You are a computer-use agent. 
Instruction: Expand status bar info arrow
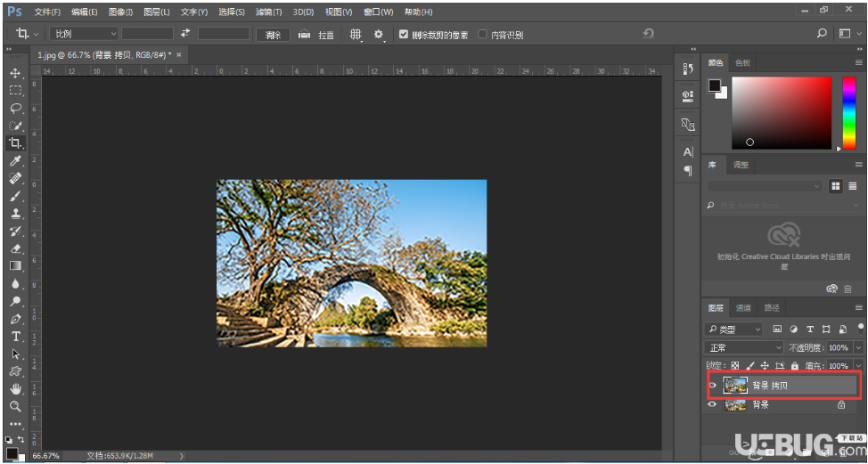point(181,456)
